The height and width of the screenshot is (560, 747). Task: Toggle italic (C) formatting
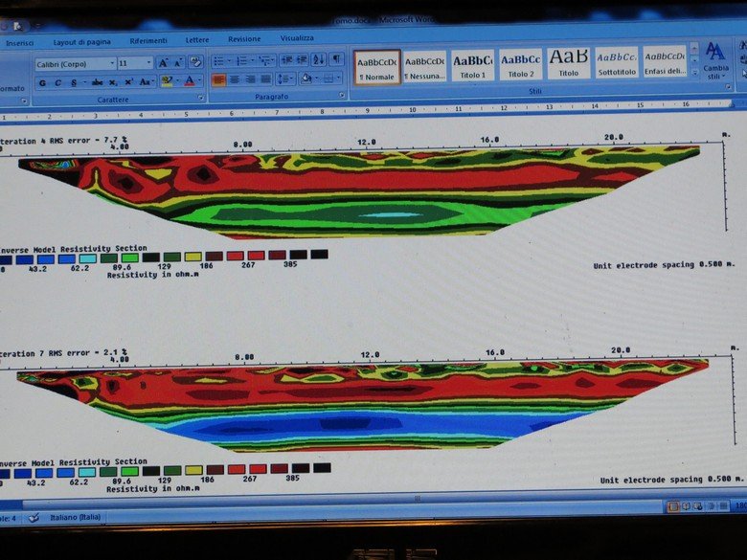tap(57, 82)
